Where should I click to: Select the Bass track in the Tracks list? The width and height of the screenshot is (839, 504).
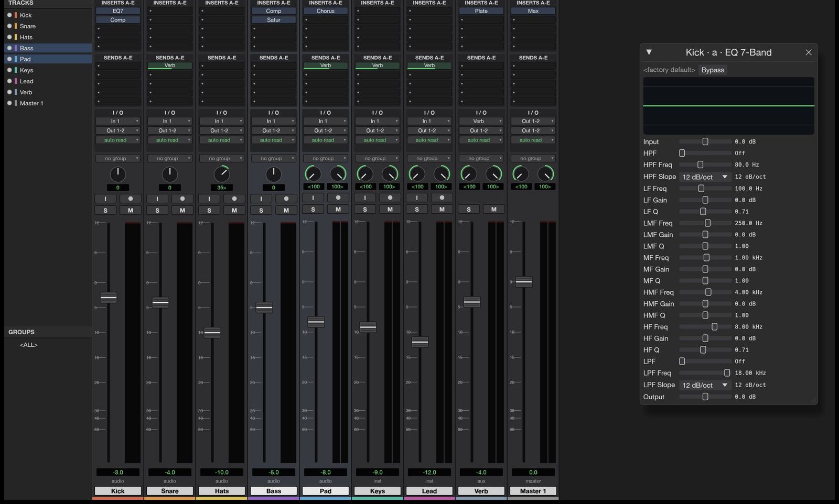coord(48,48)
